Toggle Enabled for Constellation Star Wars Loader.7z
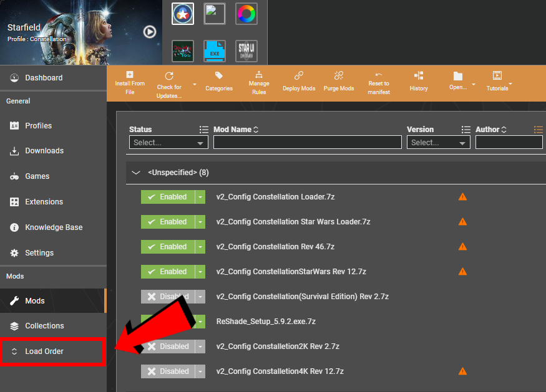The width and height of the screenshot is (546, 392). tap(168, 222)
